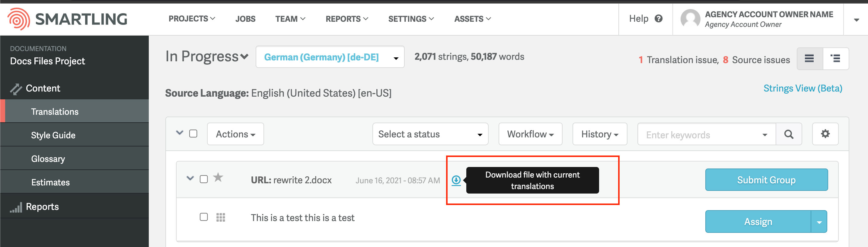Open the Assign button dropdown arrow
The height and width of the screenshot is (247, 868).
[x=819, y=222]
